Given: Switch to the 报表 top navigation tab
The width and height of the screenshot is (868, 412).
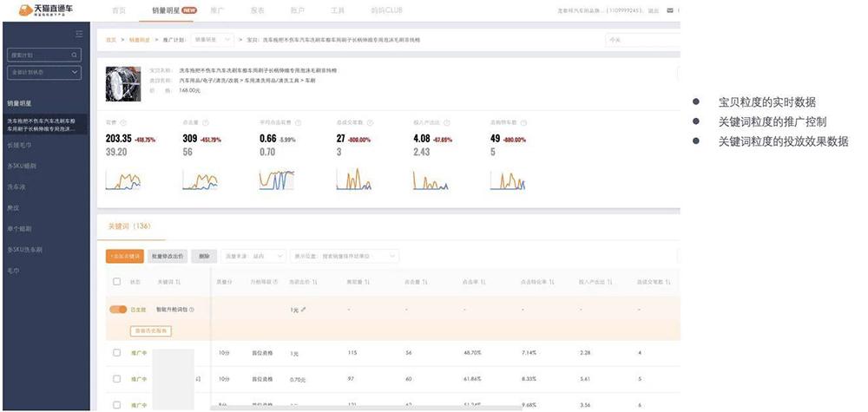Looking at the screenshot, I should point(257,10).
